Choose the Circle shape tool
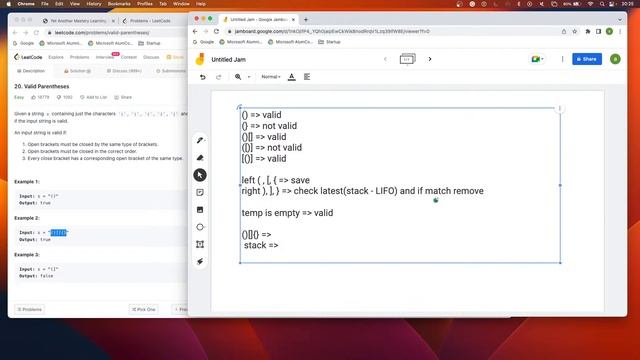Screen dimensions: 640x360 200,227
